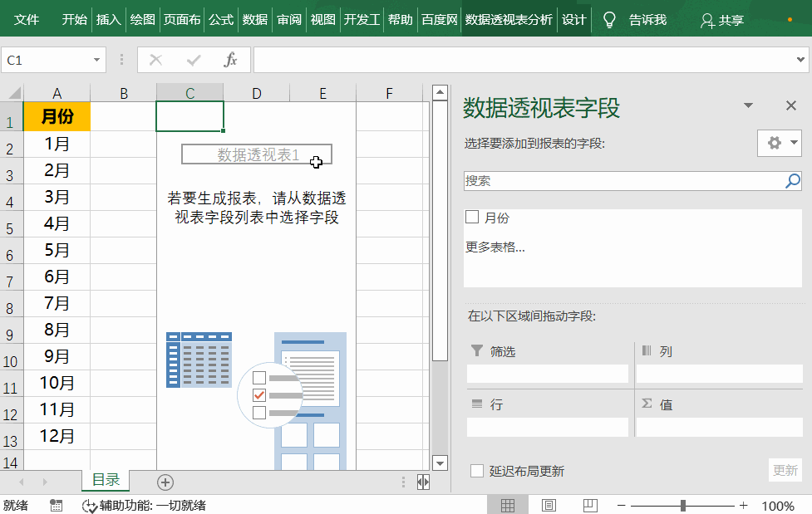Open the 视图 tab
The width and height of the screenshot is (812, 514).
pos(322,20)
